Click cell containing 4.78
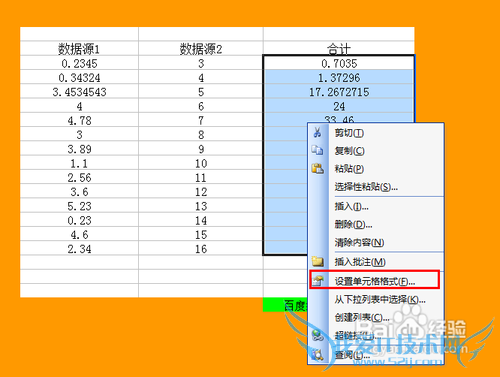The width and height of the screenshot is (500, 377). [x=79, y=120]
